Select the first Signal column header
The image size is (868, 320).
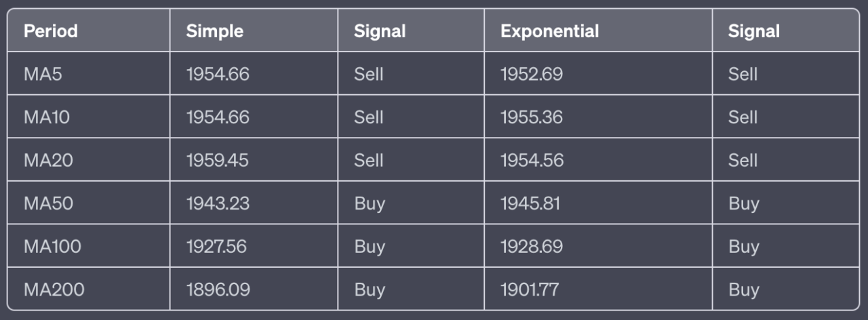coord(380,31)
